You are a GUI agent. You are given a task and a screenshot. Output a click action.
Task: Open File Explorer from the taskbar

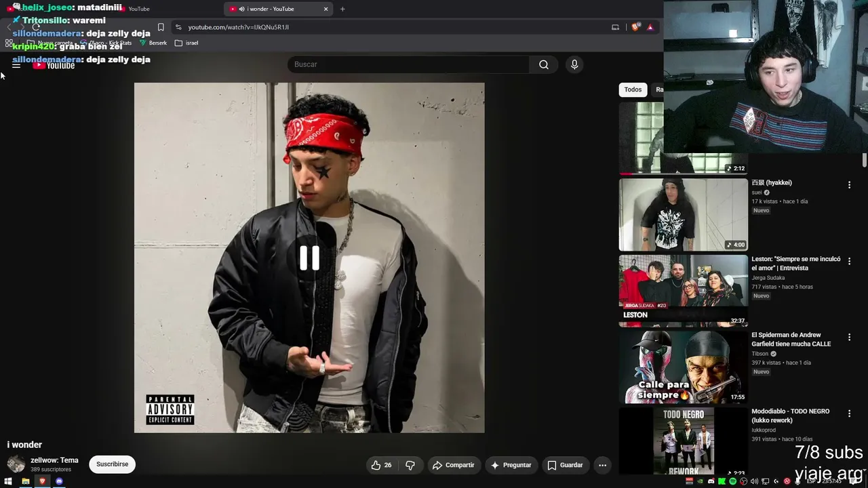pos(26,481)
